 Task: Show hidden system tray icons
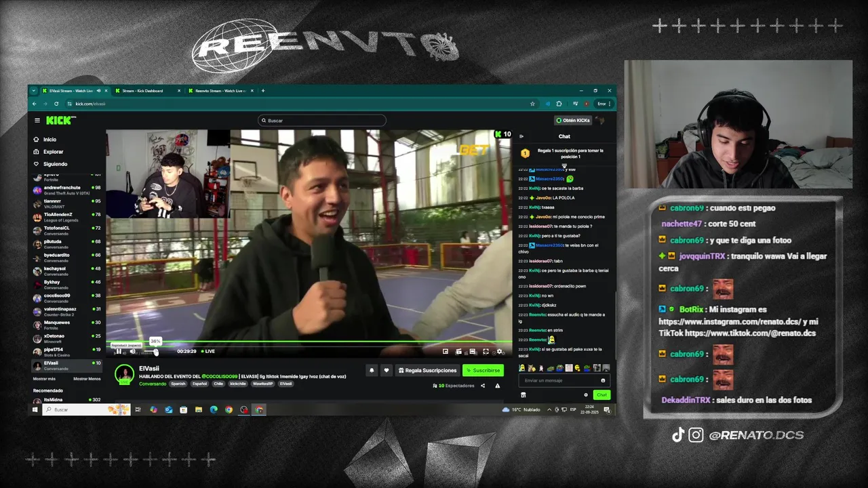[x=549, y=409]
